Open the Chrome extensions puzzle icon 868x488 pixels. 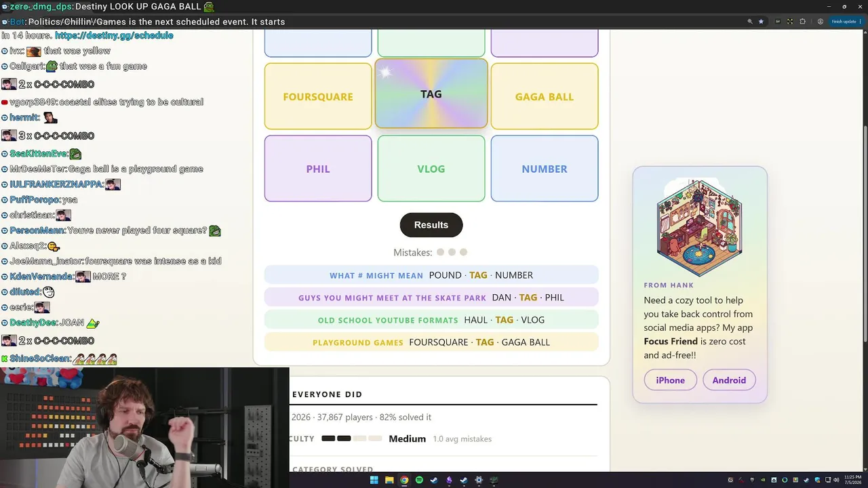pos(802,22)
